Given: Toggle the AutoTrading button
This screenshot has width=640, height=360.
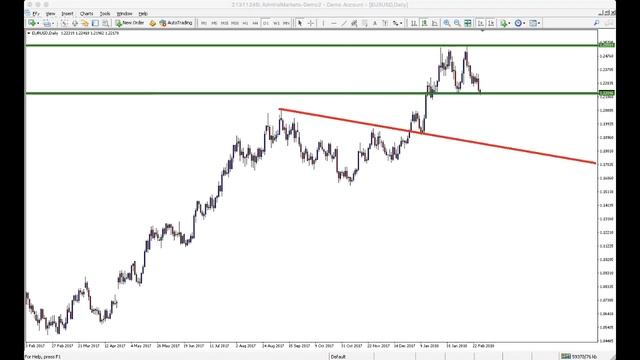Looking at the screenshot, I should coord(176,23).
